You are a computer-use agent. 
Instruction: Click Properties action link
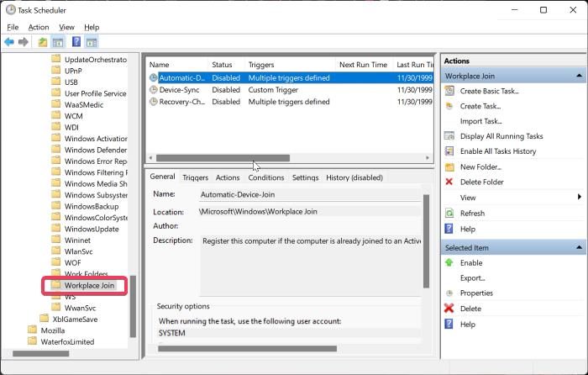[x=476, y=293]
